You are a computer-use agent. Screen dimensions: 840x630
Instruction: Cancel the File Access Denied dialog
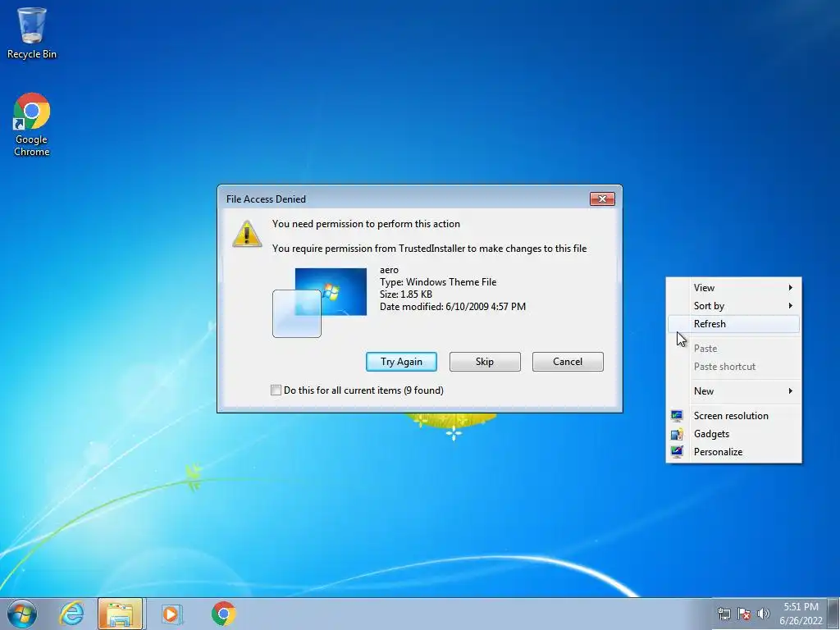(x=568, y=362)
